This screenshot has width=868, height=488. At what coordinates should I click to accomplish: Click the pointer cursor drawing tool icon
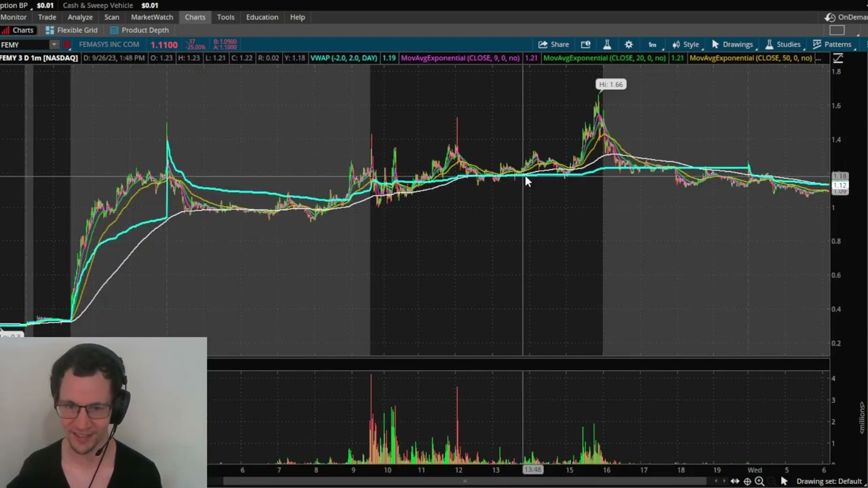tap(784, 481)
